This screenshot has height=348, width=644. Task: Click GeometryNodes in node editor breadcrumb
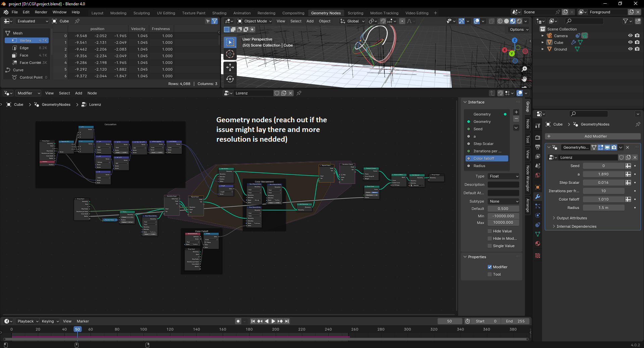coord(56,105)
